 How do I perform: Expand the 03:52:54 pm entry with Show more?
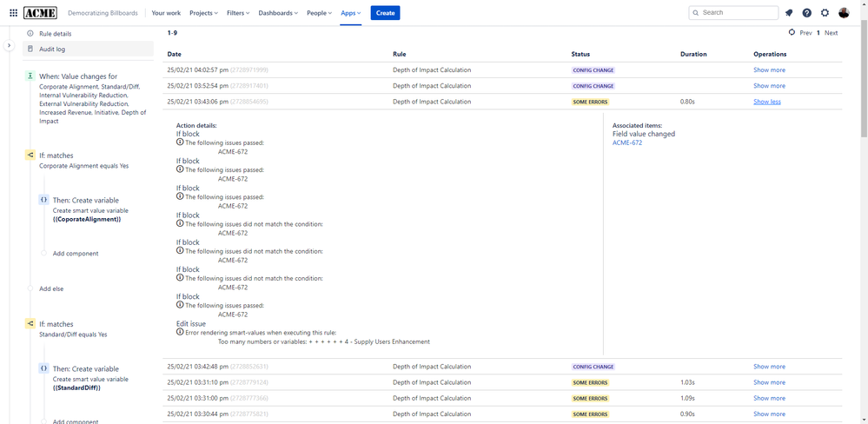(769, 86)
